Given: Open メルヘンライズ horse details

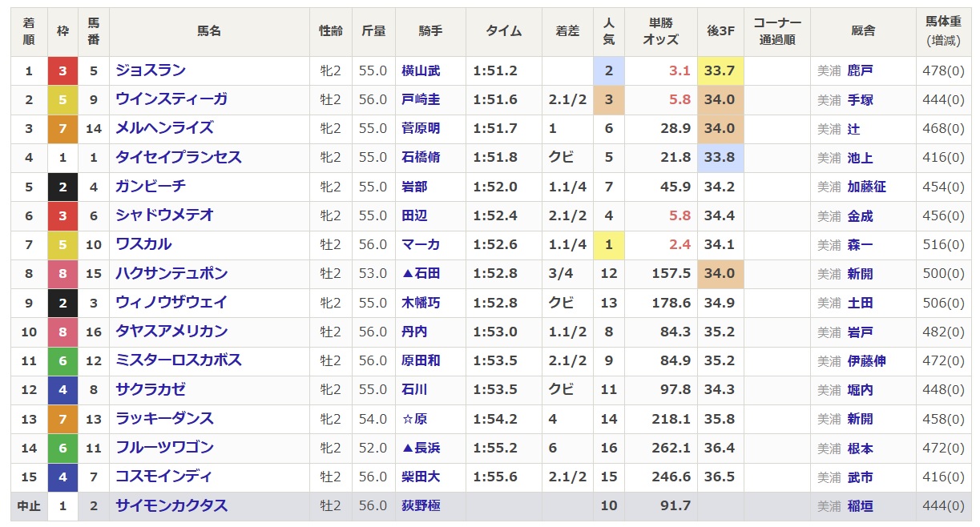Looking at the screenshot, I should (164, 128).
